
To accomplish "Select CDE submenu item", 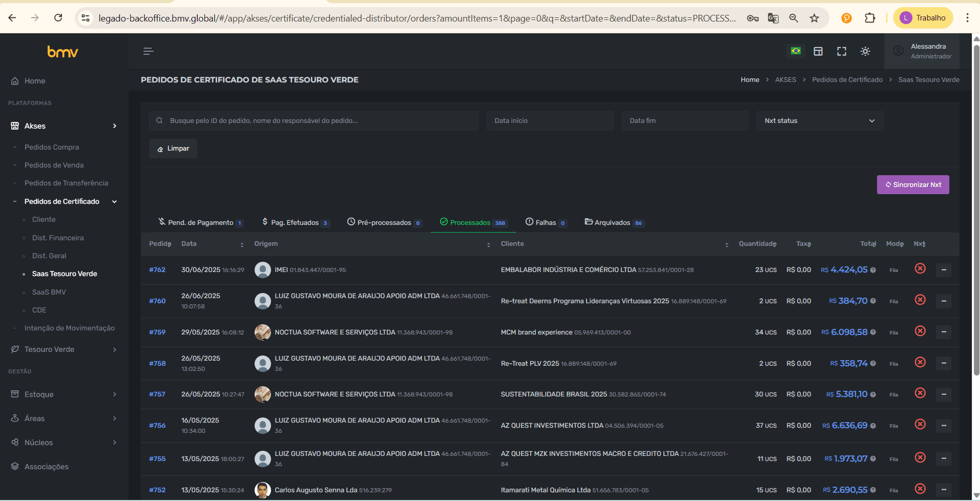I will point(39,310).
